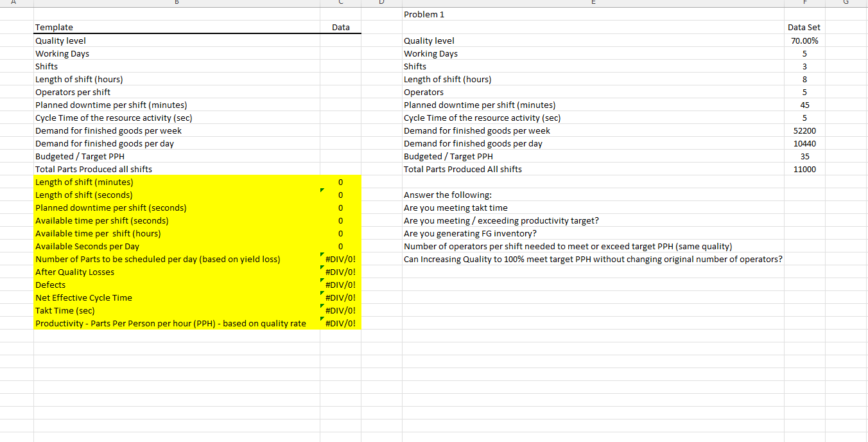Click the green triangle on Length of shift seconds
The image size is (868, 442).
pos(321,191)
